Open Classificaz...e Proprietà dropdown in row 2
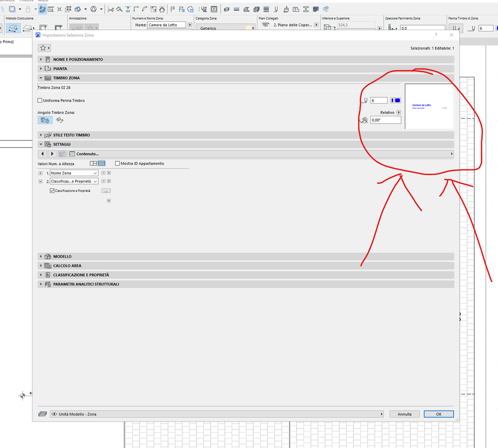 coord(74,181)
